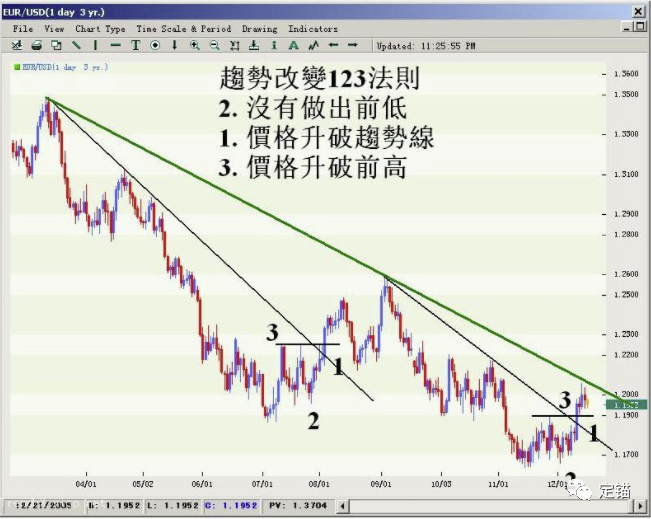This screenshot has width=651, height=519.
Task: Select the down arrow marker tool
Action: pyautogui.click(x=174, y=45)
